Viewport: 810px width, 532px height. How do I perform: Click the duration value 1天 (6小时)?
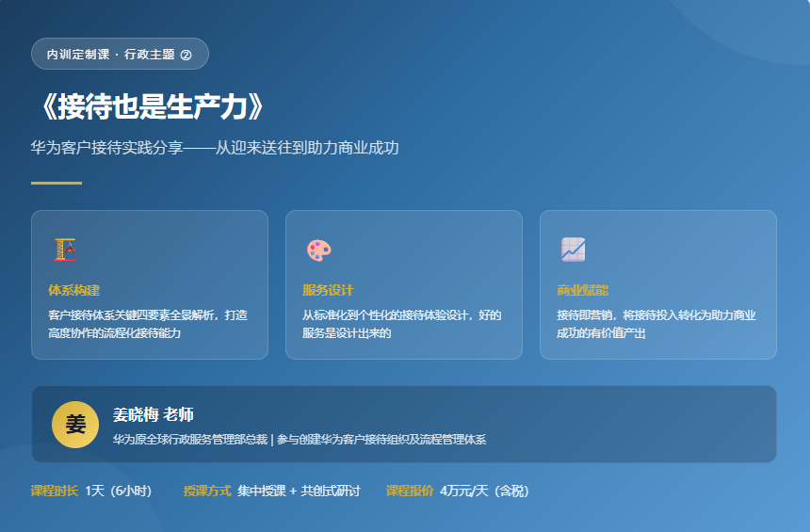[119, 491]
